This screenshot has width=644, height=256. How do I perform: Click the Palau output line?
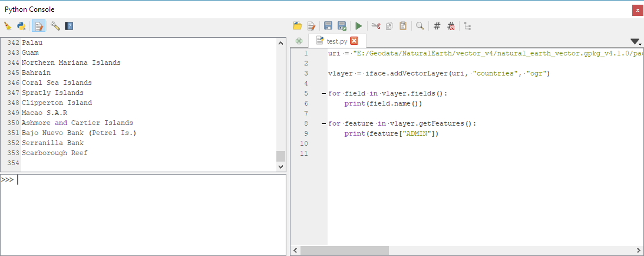tap(32, 42)
